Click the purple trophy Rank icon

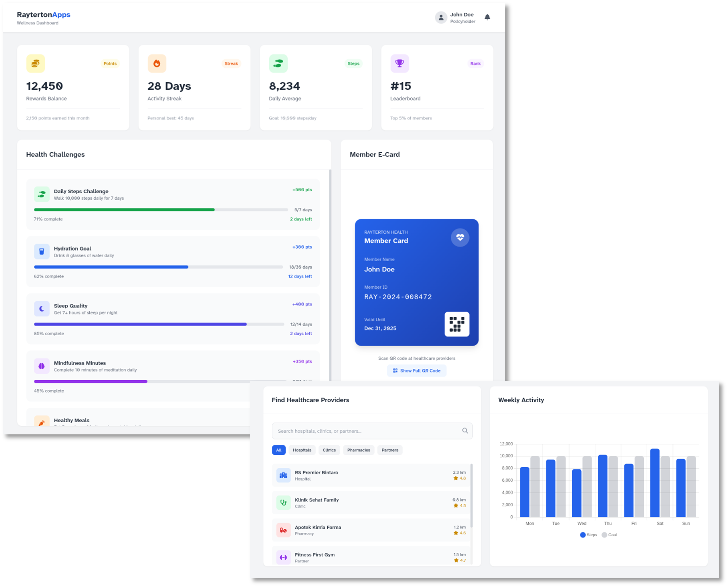399,64
